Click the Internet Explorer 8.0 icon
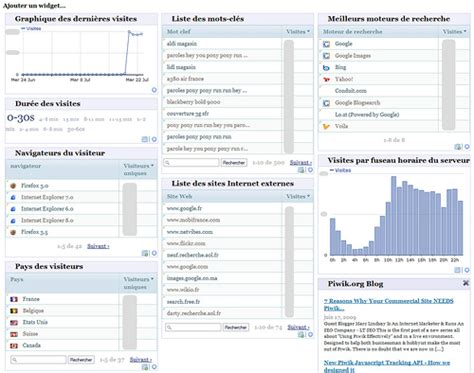The width and height of the screenshot is (474, 373). coord(13,221)
